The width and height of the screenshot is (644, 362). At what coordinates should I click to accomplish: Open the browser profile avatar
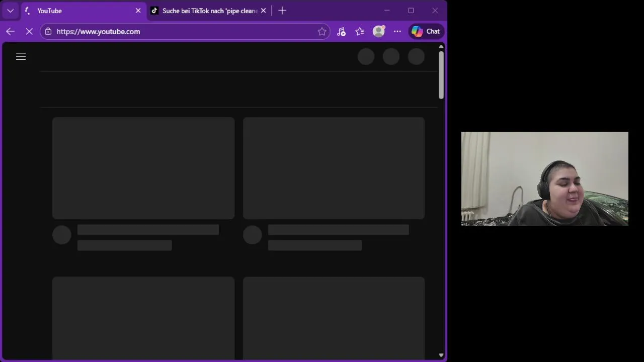click(x=379, y=31)
